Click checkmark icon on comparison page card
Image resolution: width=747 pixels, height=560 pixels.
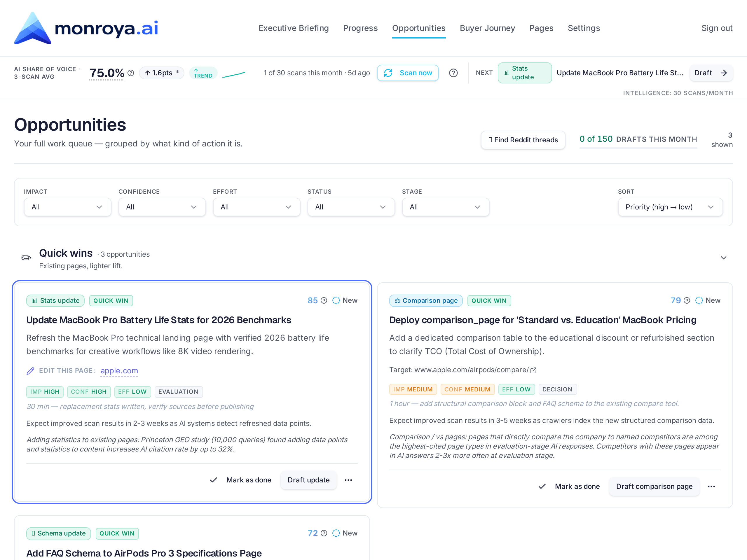tap(542, 487)
